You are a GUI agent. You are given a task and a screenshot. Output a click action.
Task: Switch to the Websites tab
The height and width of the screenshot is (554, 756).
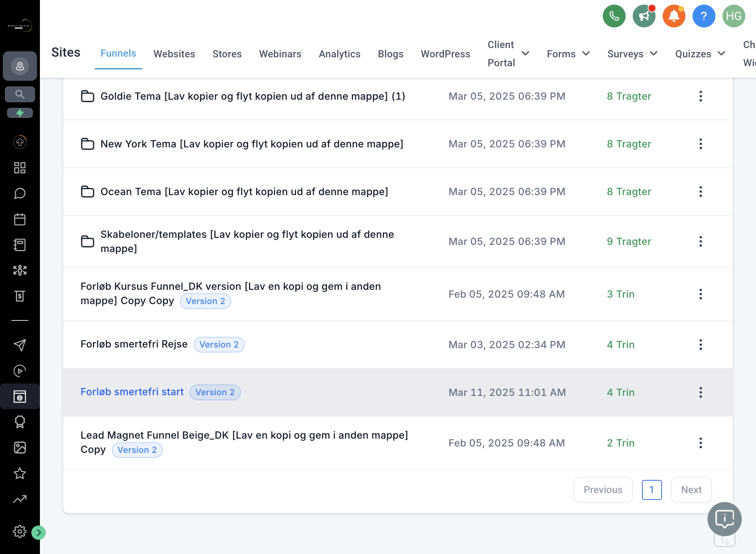point(174,54)
